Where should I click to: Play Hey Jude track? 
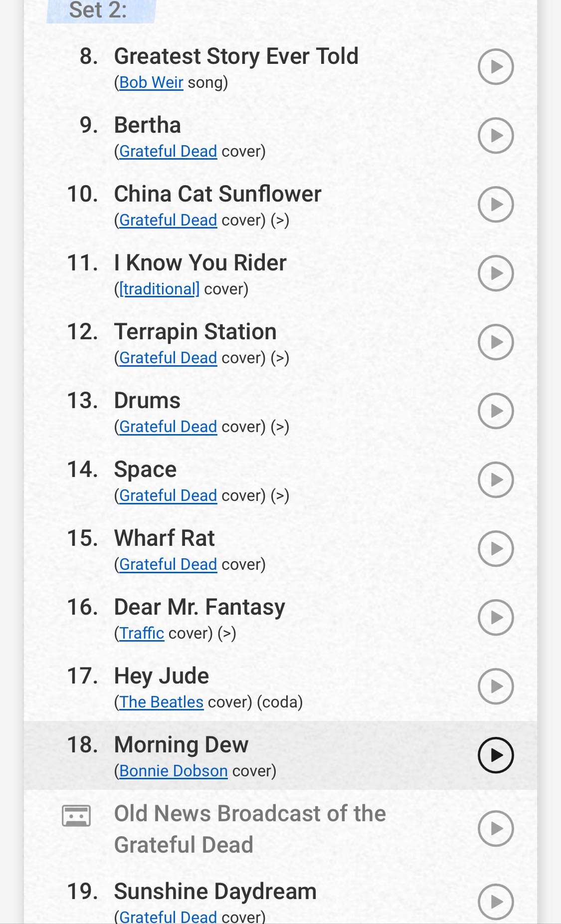(x=496, y=686)
